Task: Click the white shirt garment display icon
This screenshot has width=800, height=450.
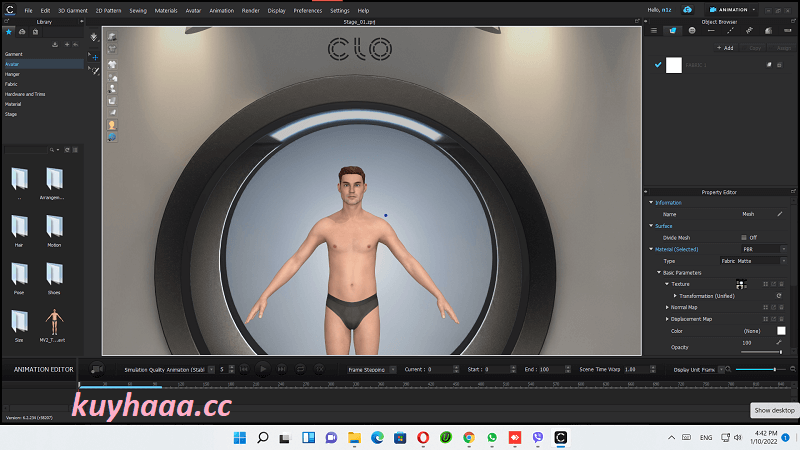Action: tap(112, 64)
